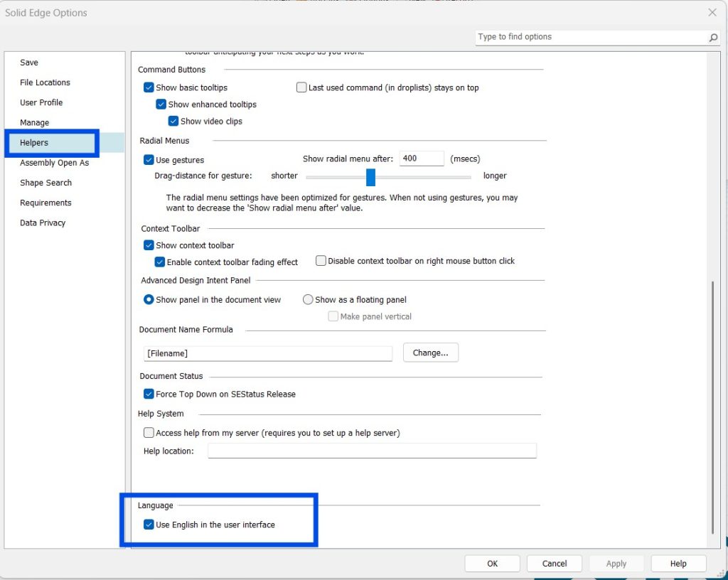This screenshot has width=728, height=580.
Task: Uncheck Show video clips
Action: click(x=173, y=122)
